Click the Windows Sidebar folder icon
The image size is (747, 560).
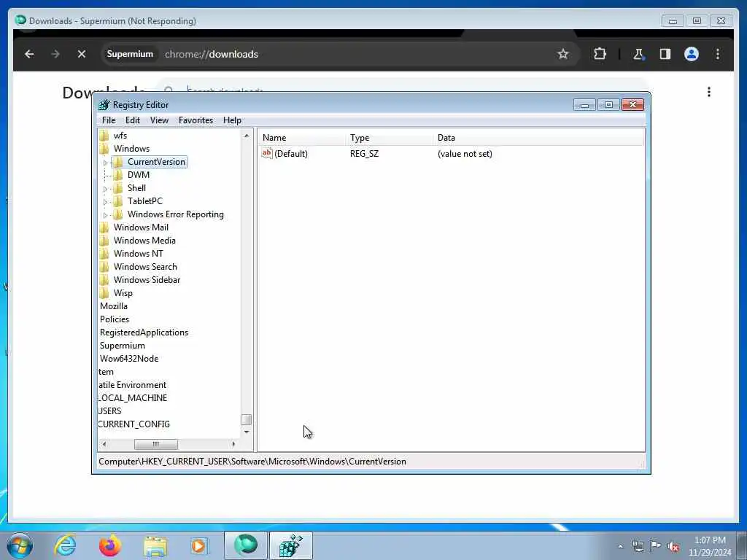point(104,279)
